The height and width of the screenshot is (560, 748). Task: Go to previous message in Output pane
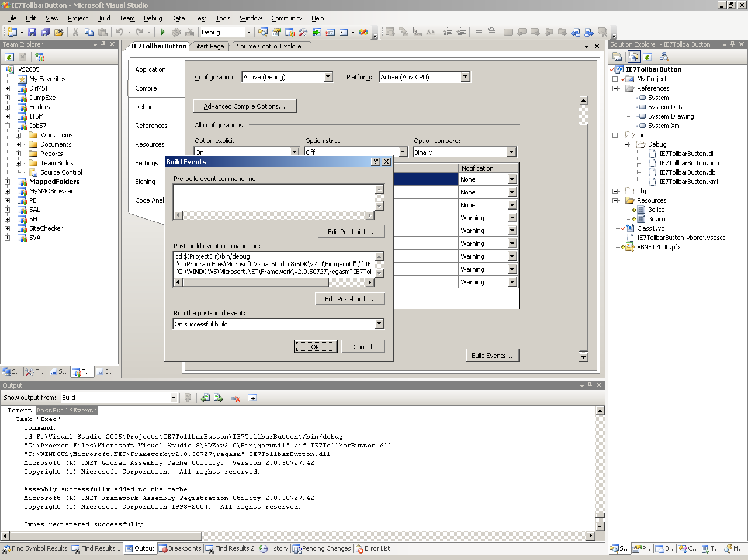pyautogui.click(x=205, y=398)
